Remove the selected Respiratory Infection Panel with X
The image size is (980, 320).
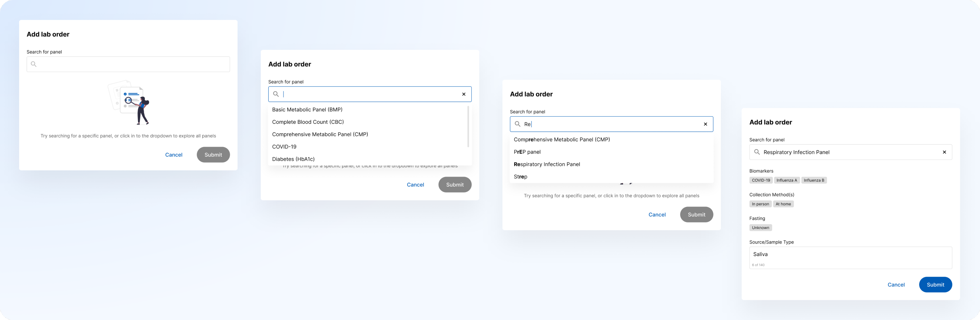[944, 152]
